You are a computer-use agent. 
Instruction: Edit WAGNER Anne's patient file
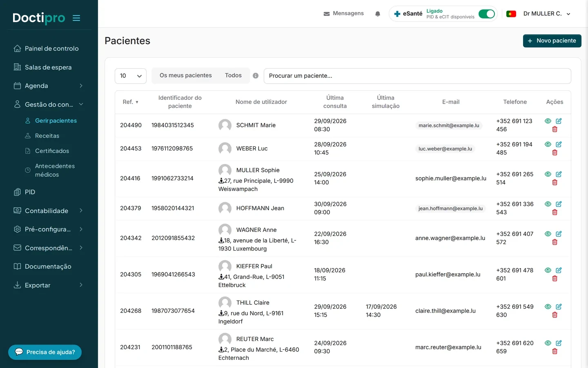559,234
